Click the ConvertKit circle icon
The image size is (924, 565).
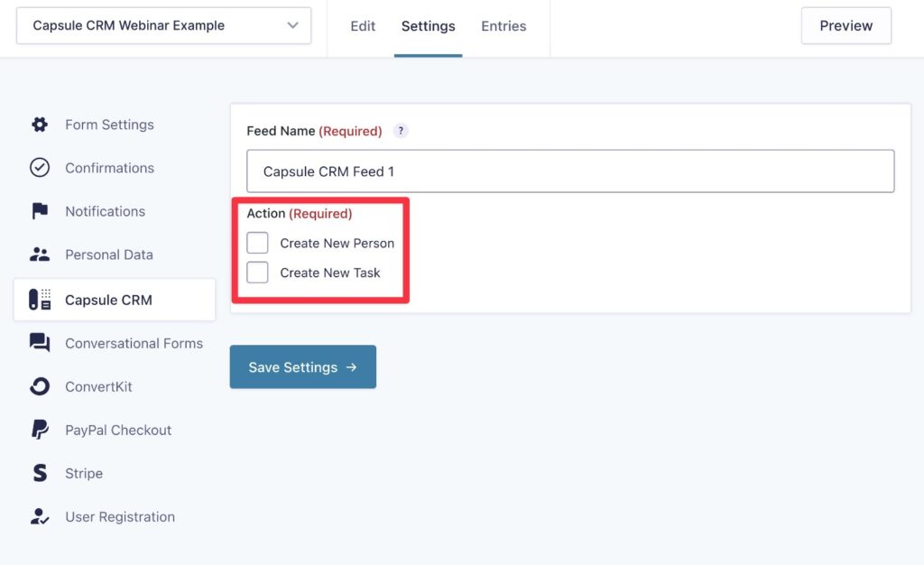coord(40,386)
